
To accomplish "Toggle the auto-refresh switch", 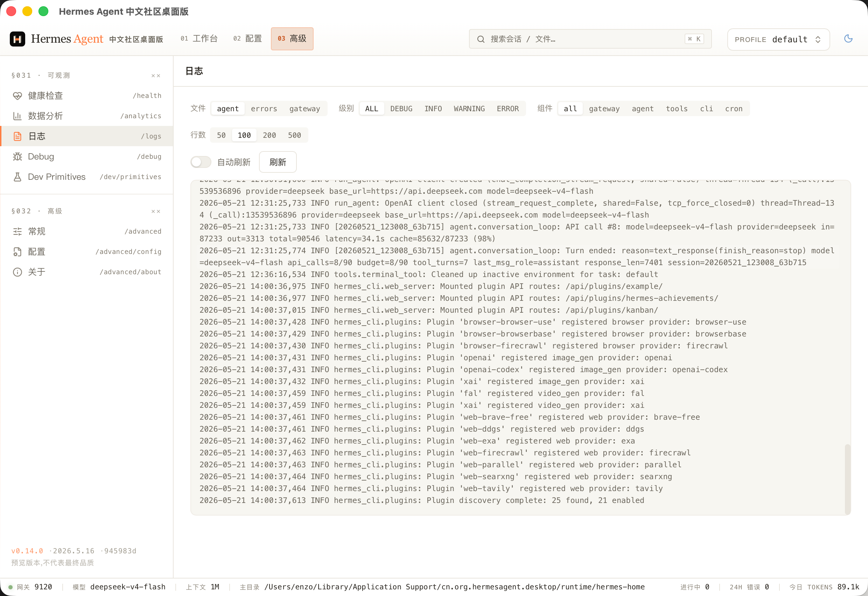I will 201,162.
